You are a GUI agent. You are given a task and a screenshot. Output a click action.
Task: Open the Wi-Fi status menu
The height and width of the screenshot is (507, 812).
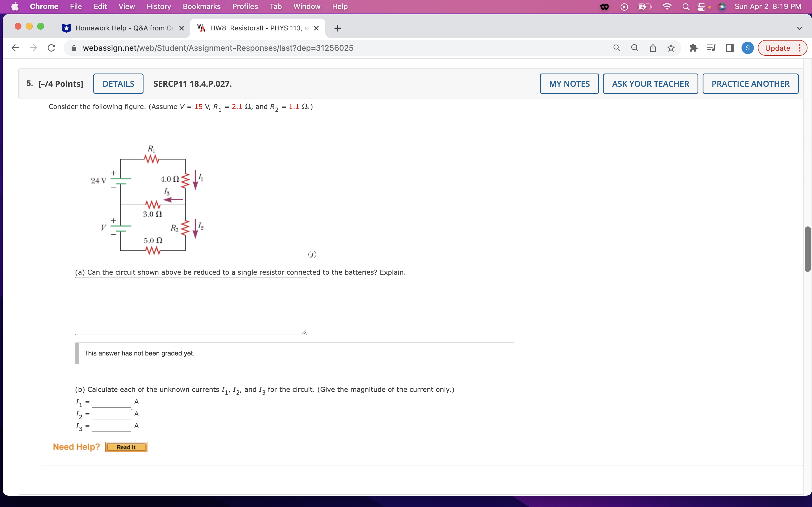pos(667,6)
